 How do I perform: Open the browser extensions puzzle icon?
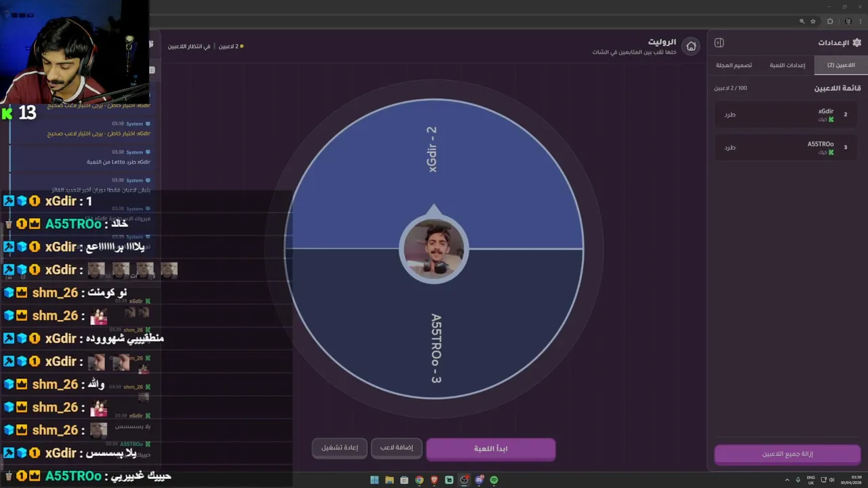point(830,22)
